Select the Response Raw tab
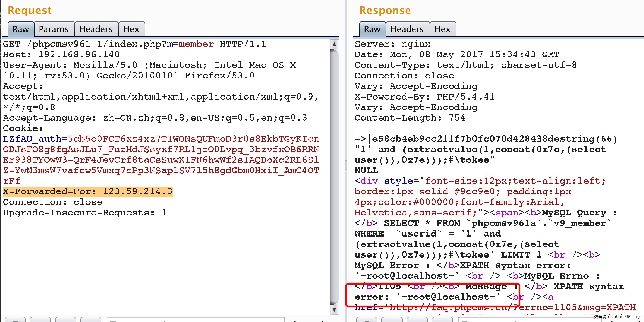 pos(372,29)
